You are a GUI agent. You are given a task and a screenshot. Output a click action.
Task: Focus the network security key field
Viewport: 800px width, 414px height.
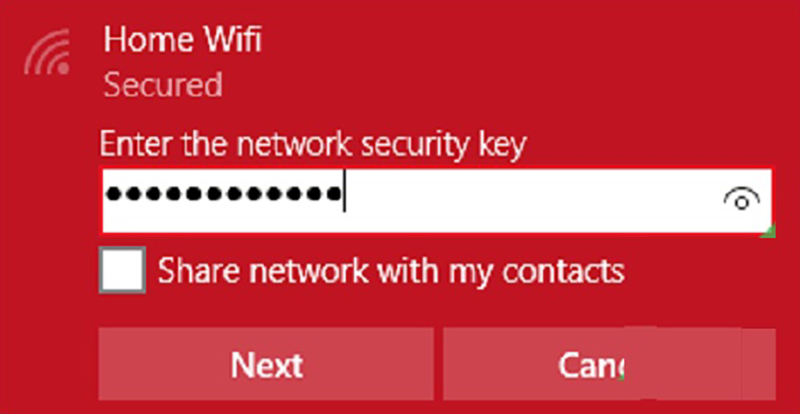coord(437,200)
